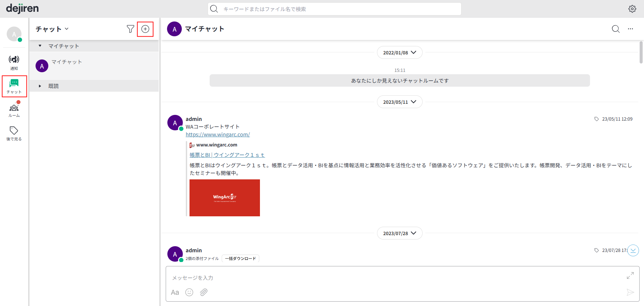644x306 pixels.
Task: Open the three-dot more options menu
Action: (x=630, y=29)
